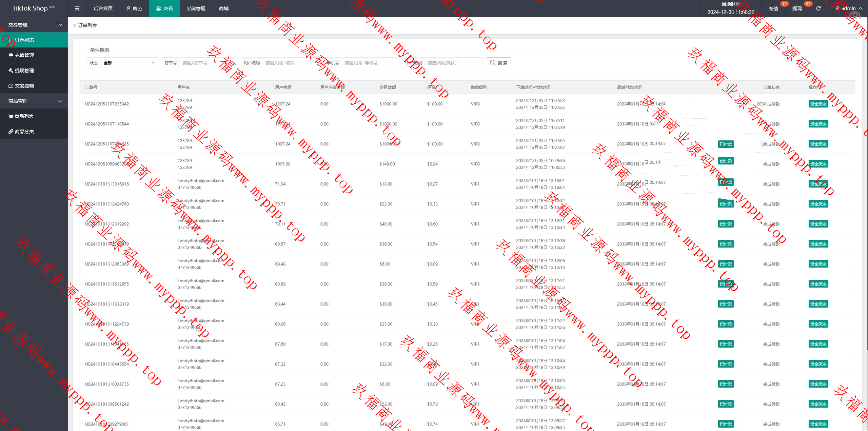Collapse the 商品管理 sidebar section
Image resolution: width=868 pixels, height=431 pixels.
(34, 101)
